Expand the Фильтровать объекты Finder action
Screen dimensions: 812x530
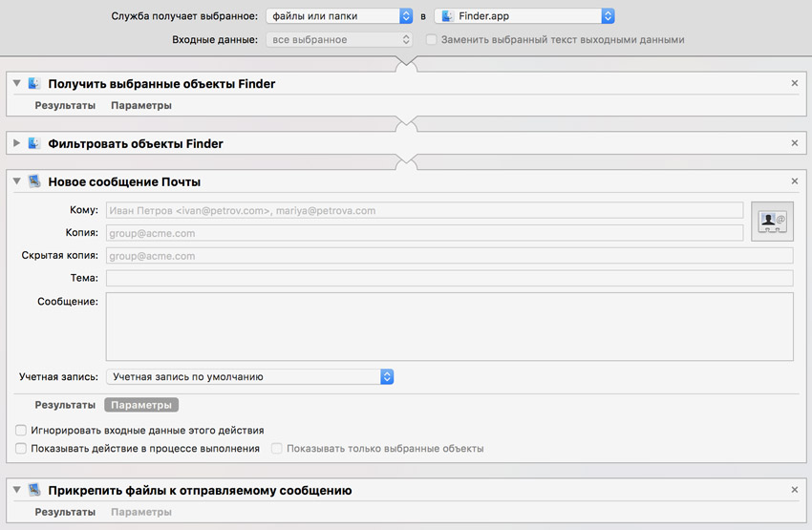click(x=16, y=143)
